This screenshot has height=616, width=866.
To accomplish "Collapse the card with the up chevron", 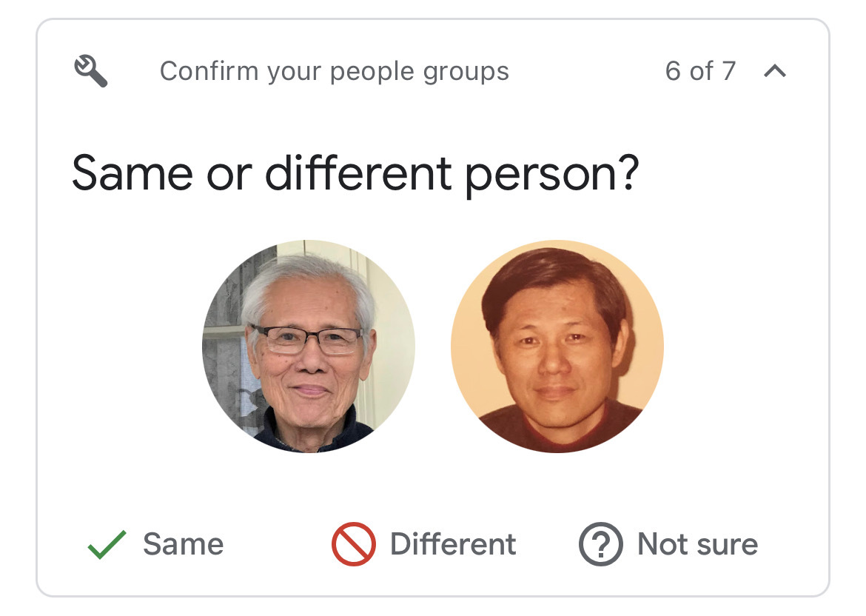I will tap(775, 71).
